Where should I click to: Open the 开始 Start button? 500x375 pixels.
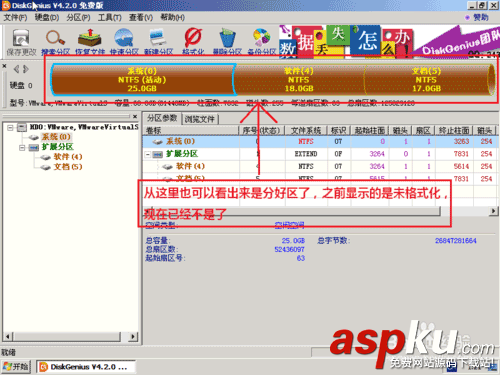coord(16,367)
